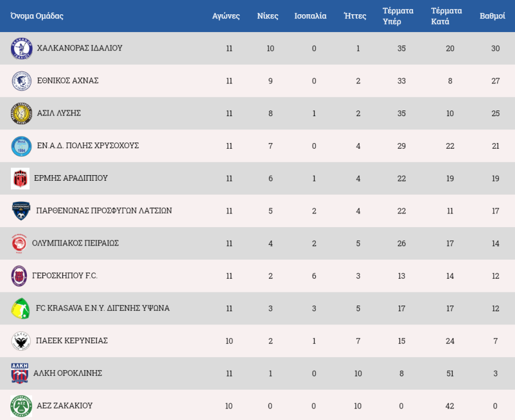This screenshot has width=515, height=420.
Task: Click ΧΑΛΚΑΝΟΡΑΣ ΙΔΑΛΙΟΥ points value 30
Action: click(496, 48)
